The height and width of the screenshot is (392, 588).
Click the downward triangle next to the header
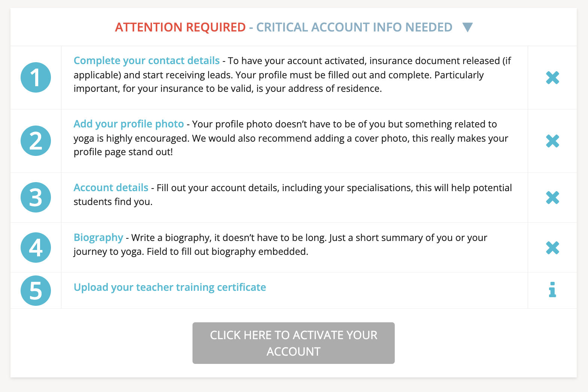tap(468, 27)
